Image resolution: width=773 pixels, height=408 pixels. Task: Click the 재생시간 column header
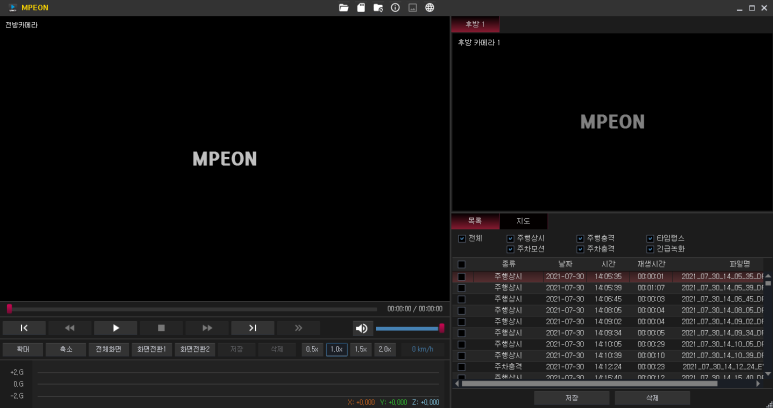coord(651,265)
